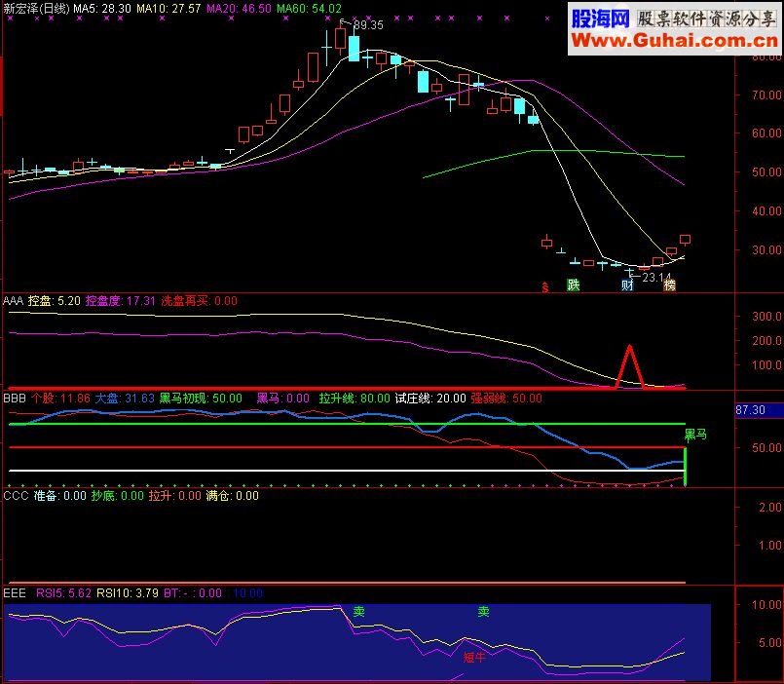Viewport: 784px width, 684px height.
Task: Click the green 黑马 signal label
Action: [x=695, y=435]
